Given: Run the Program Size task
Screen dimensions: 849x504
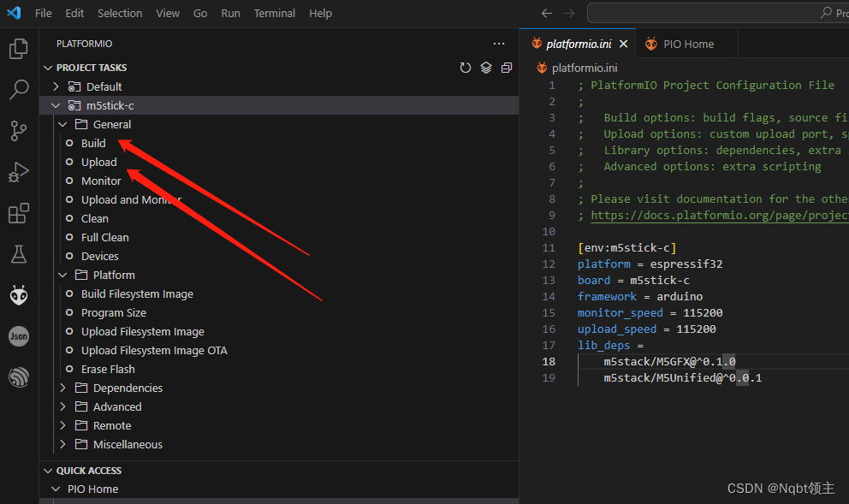Looking at the screenshot, I should click(114, 313).
